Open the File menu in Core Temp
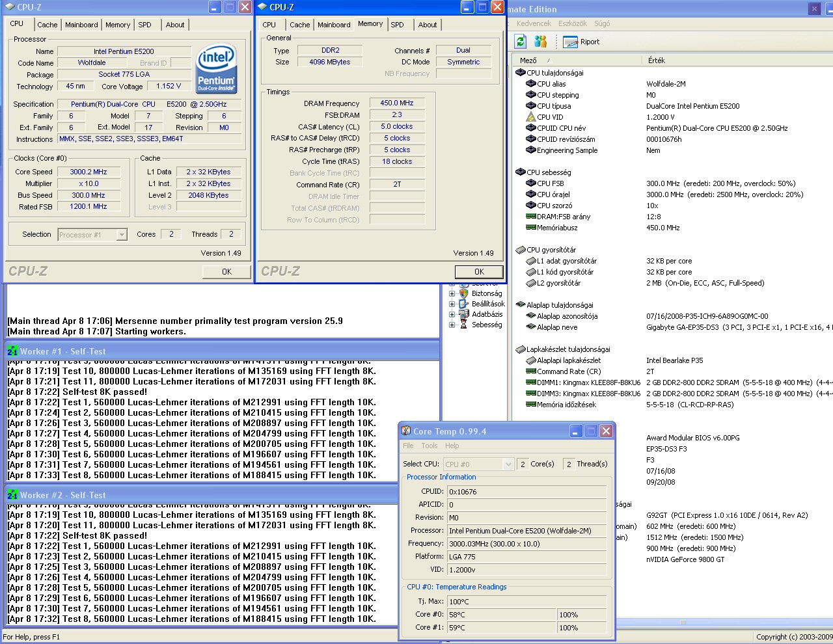The height and width of the screenshot is (644, 833). point(408,446)
